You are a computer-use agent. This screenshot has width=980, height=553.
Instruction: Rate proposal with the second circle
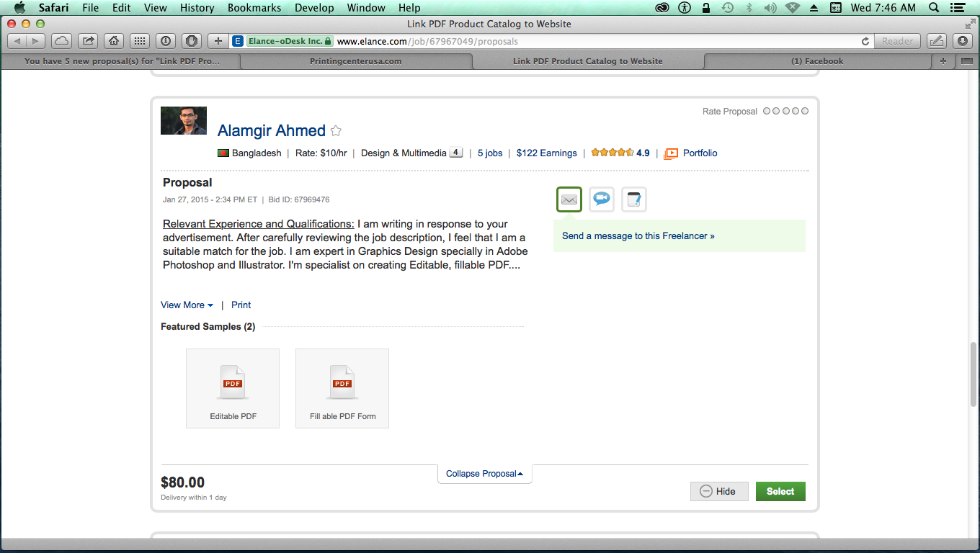coord(776,111)
